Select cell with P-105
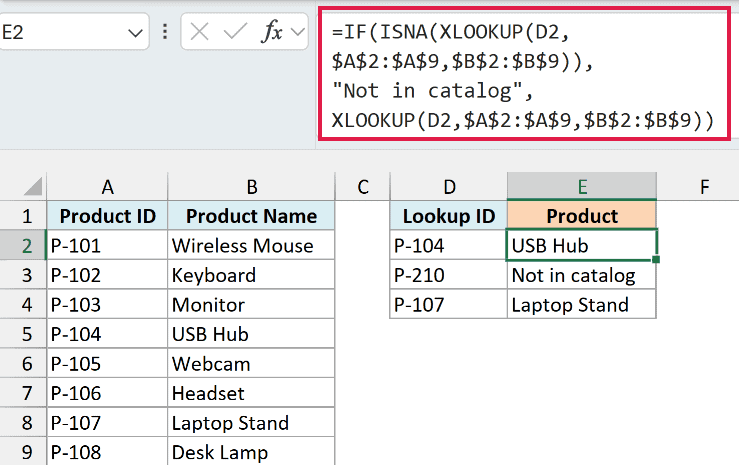739x465 pixels. click(x=107, y=364)
